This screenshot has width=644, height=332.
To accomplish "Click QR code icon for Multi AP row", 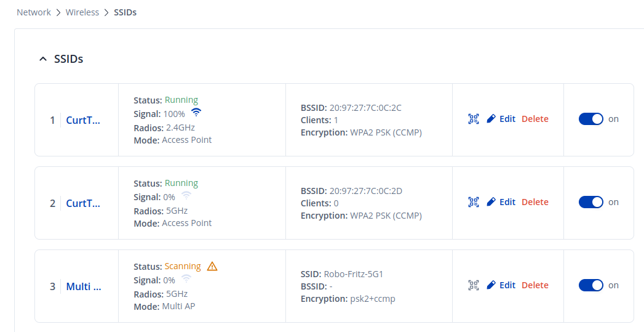I will (x=473, y=285).
